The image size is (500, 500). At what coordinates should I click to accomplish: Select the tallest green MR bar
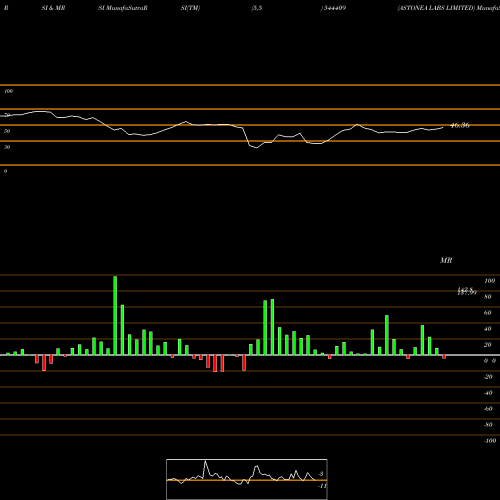pos(115,316)
